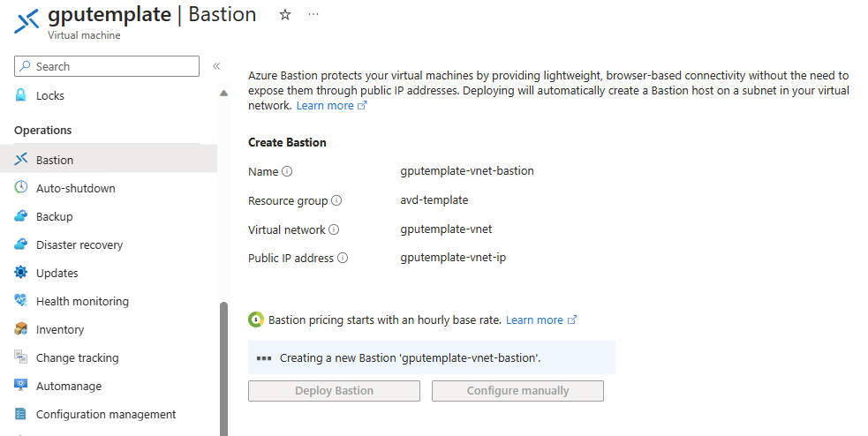Click the Virtual machine subtitle text

pyautogui.click(x=84, y=34)
